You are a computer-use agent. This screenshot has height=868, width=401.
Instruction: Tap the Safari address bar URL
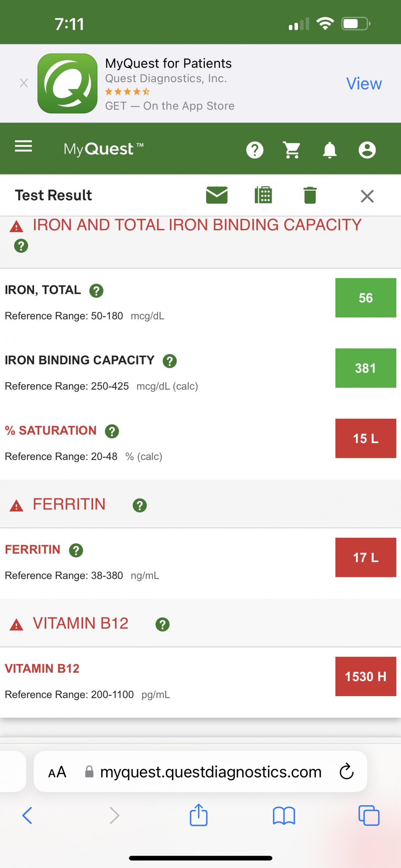tap(211, 771)
